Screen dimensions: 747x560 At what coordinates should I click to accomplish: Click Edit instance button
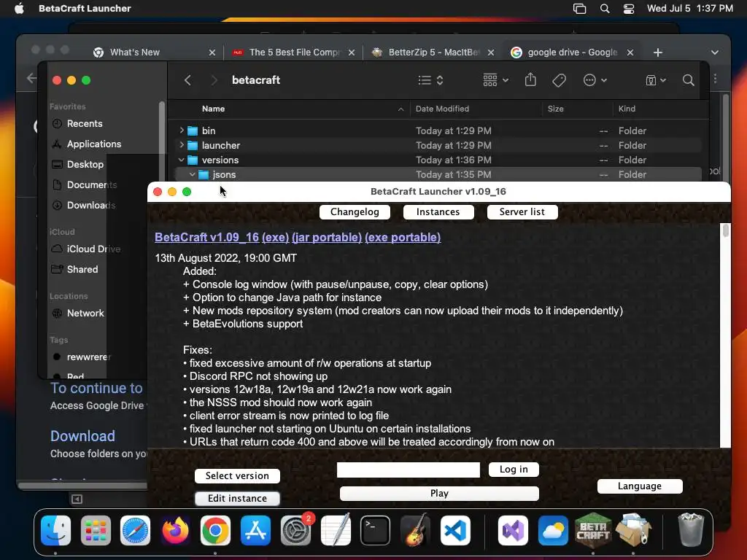click(x=237, y=498)
